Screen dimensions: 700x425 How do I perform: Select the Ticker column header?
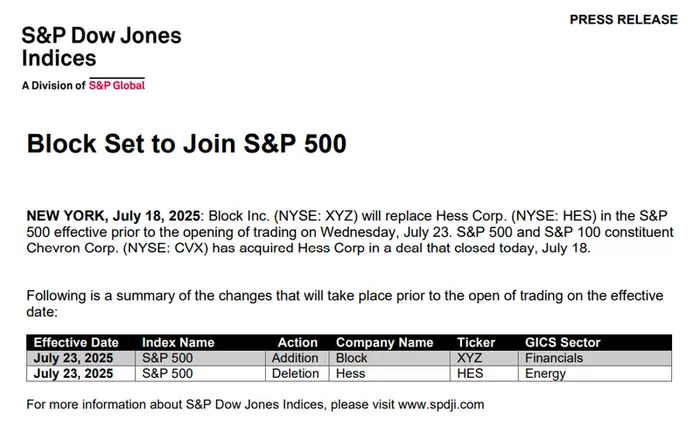click(x=476, y=342)
